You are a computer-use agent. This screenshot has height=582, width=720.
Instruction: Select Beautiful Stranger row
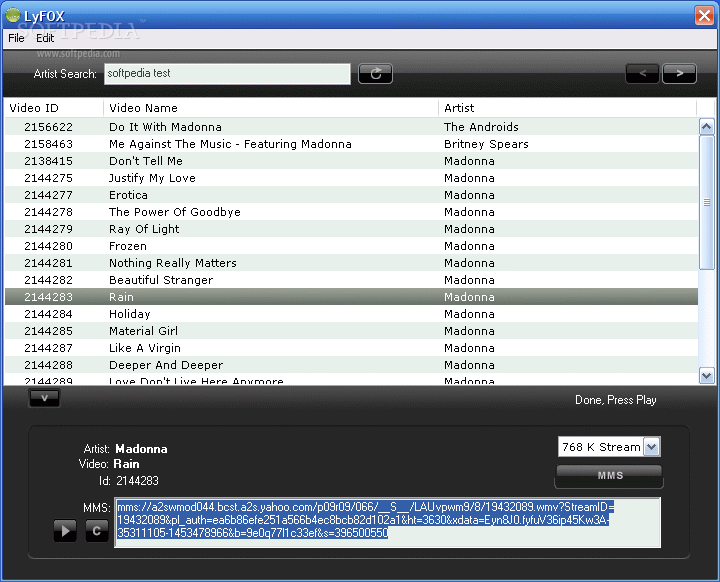(x=351, y=280)
